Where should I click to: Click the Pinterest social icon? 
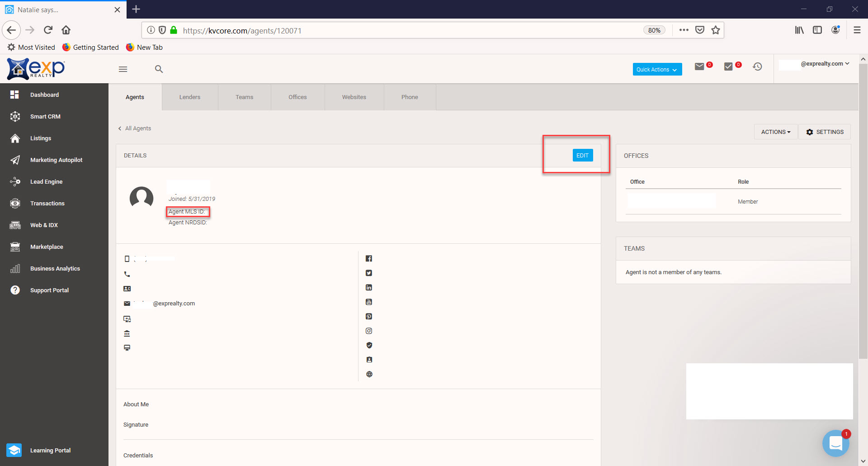click(369, 316)
